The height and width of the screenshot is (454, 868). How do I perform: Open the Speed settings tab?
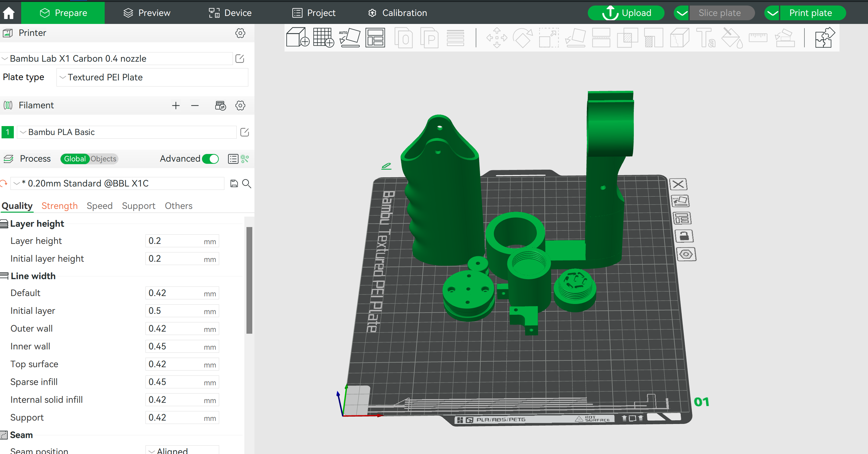click(99, 206)
